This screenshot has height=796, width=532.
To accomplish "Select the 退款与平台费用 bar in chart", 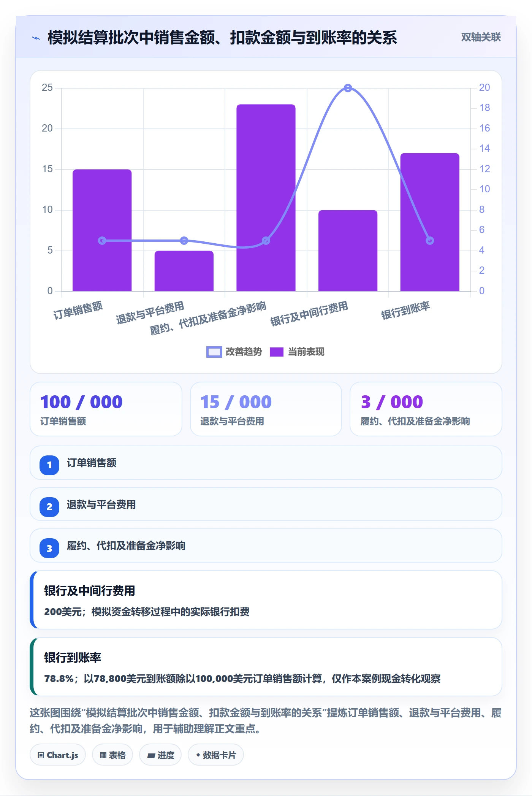I will (x=184, y=271).
